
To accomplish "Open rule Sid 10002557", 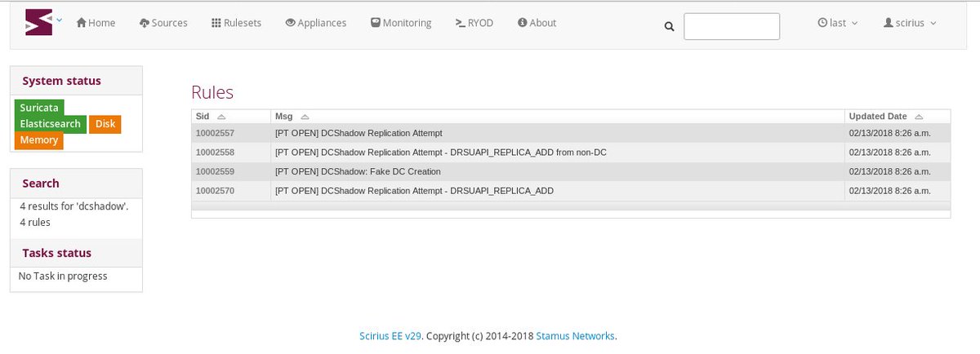I will tap(215, 133).
